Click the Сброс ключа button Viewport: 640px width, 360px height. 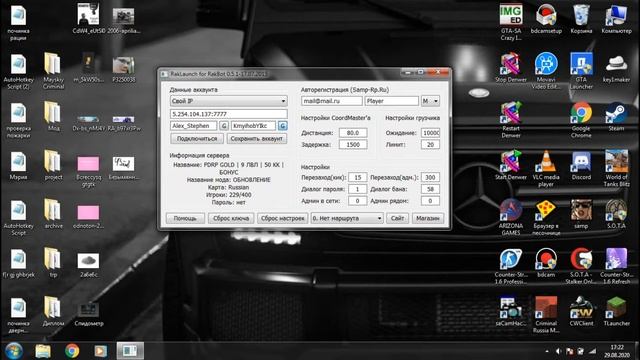coord(231,218)
